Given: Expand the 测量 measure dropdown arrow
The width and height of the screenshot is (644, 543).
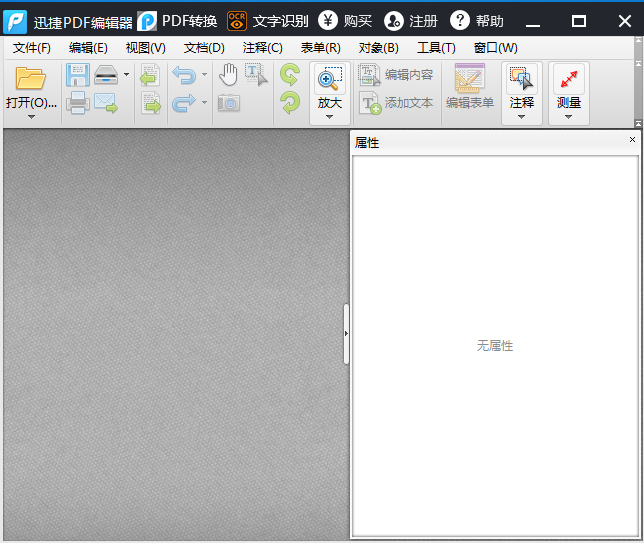Looking at the screenshot, I should tap(568, 117).
